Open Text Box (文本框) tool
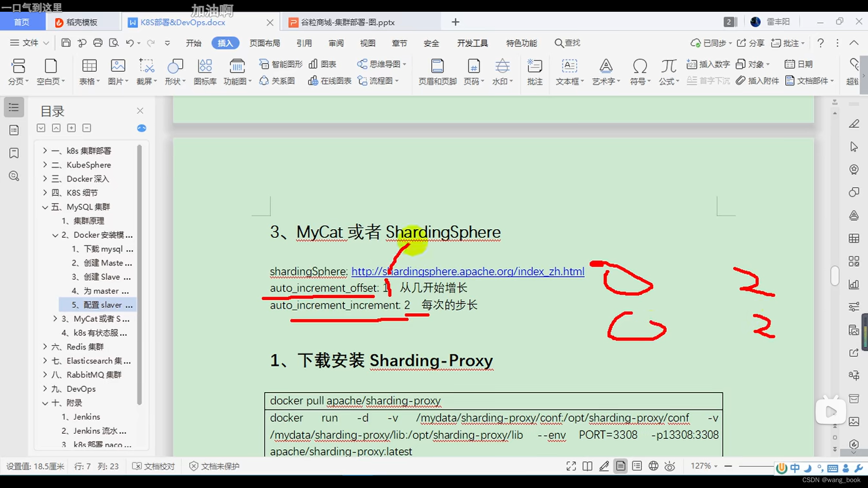 (570, 71)
